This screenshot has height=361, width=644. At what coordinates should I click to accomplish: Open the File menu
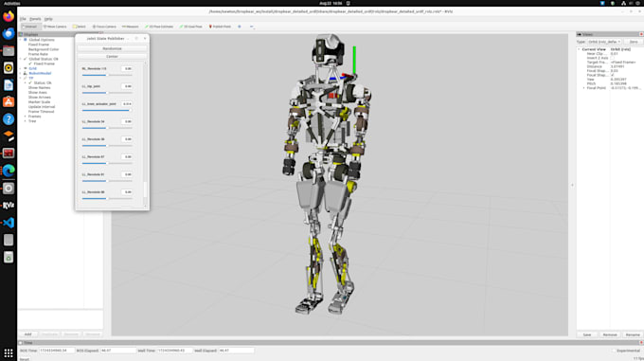click(x=23, y=19)
